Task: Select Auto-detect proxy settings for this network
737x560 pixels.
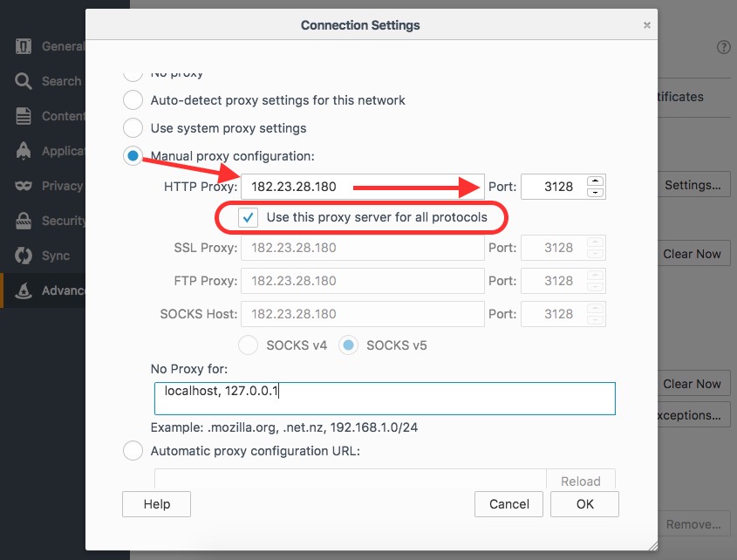Action: 133,100
